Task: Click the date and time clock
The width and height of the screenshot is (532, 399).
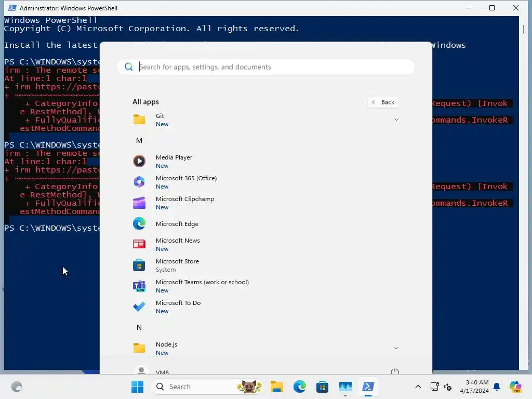Action: tap(474, 387)
